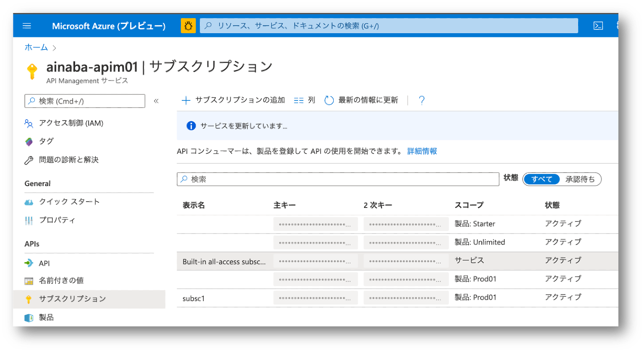Focus the subscriptions 検索 filter field
Image resolution: width=644 pixels, height=352 pixels.
click(x=338, y=179)
